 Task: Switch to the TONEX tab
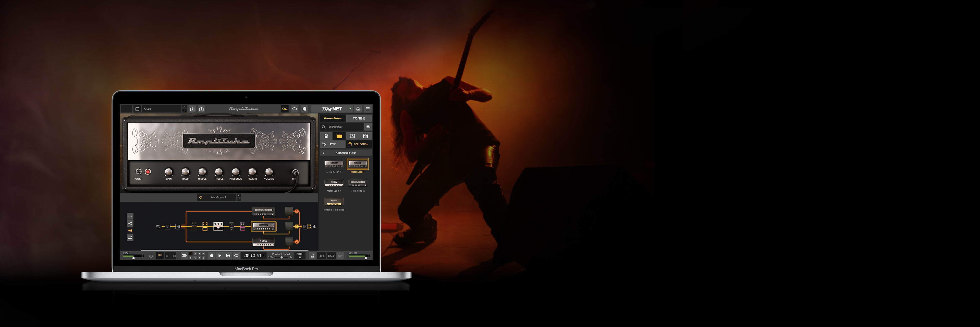click(359, 118)
